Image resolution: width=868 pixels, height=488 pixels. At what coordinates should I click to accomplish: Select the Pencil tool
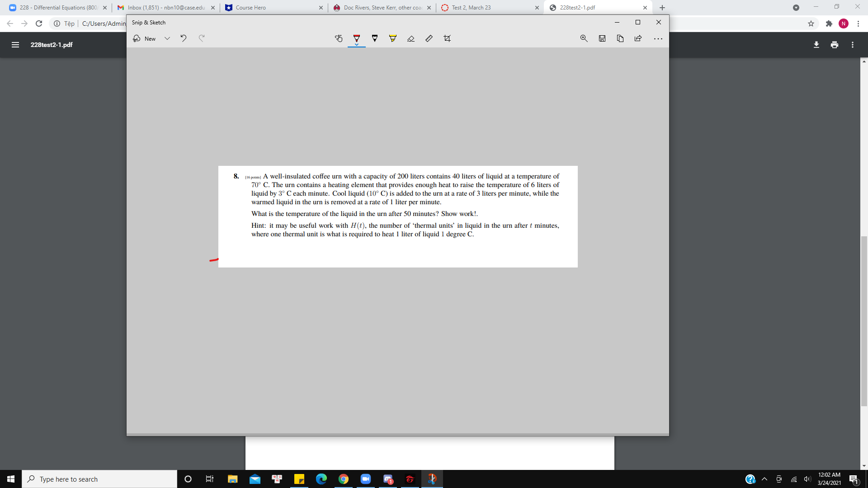coord(374,38)
